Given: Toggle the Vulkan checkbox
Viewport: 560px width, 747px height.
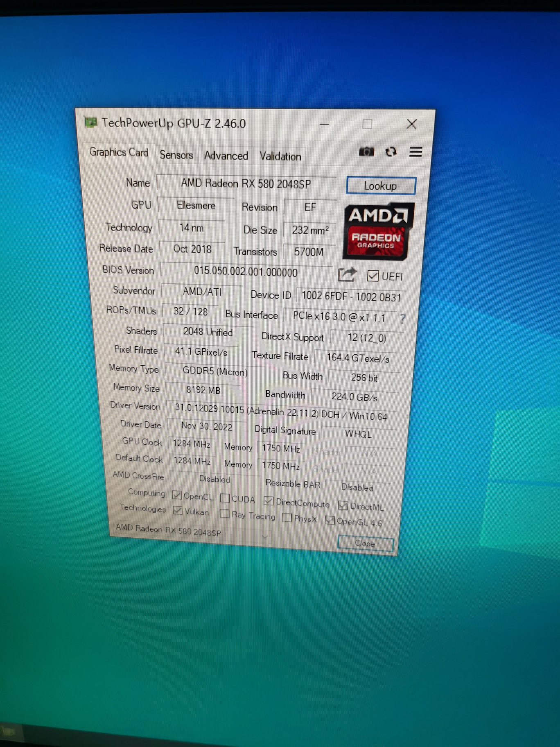Looking at the screenshot, I should pyautogui.click(x=178, y=510).
